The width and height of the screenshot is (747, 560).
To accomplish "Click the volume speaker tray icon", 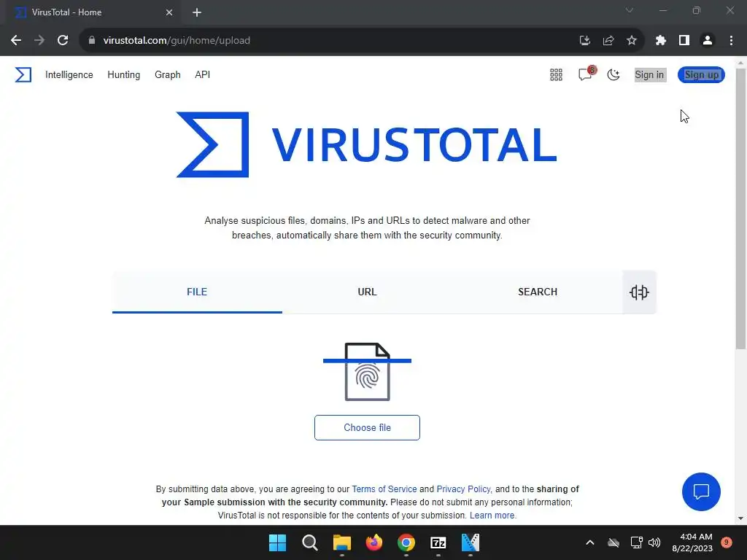I will tap(654, 542).
